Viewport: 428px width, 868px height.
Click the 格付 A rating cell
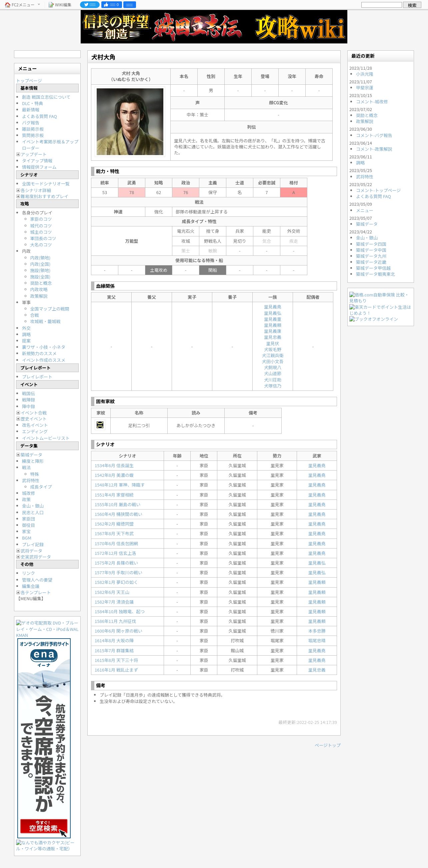293,193
